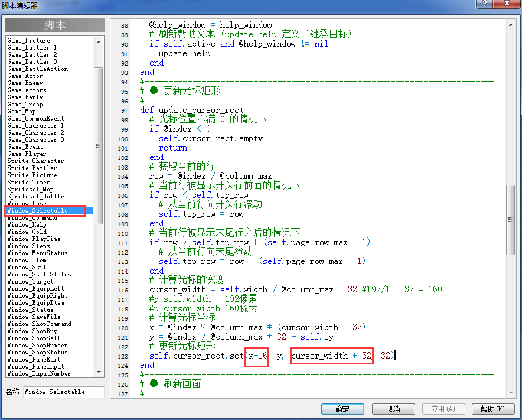Select Sprite_Character script

point(35,161)
